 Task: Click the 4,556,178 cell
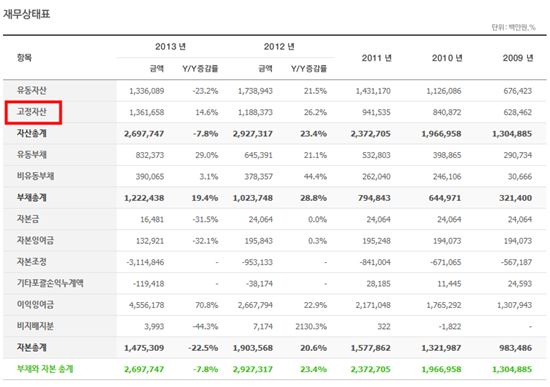pyautogui.click(x=147, y=305)
